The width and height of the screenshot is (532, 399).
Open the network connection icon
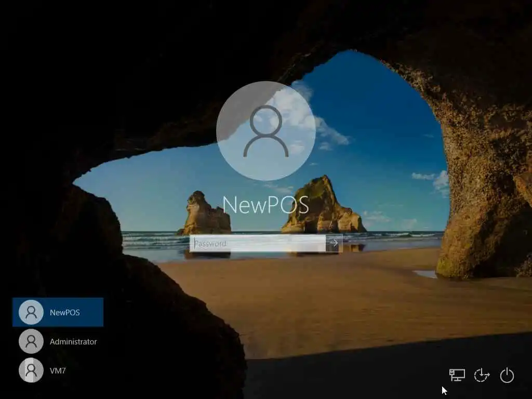[x=457, y=375]
